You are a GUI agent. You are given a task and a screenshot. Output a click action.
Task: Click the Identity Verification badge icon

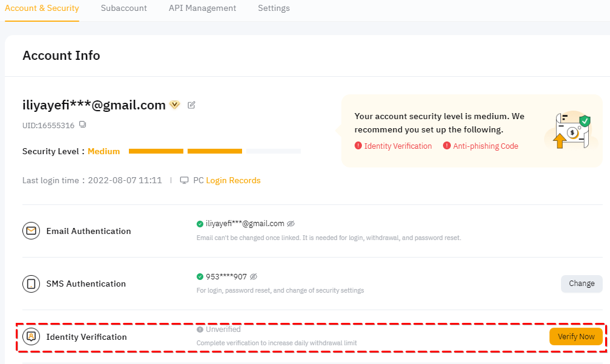31,337
